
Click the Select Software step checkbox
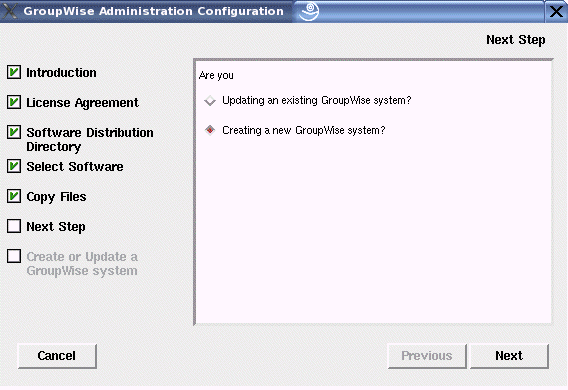pyautogui.click(x=14, y=166)
